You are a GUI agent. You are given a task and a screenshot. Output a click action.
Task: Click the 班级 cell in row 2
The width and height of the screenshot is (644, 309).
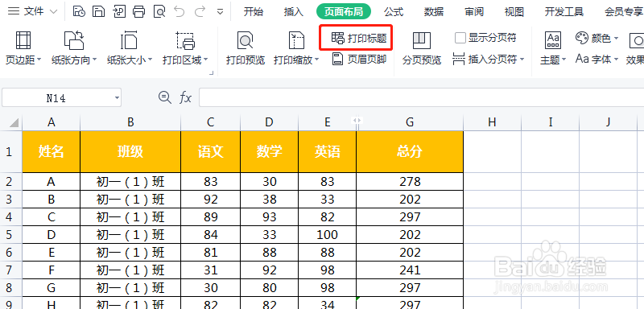coord(130,181)
